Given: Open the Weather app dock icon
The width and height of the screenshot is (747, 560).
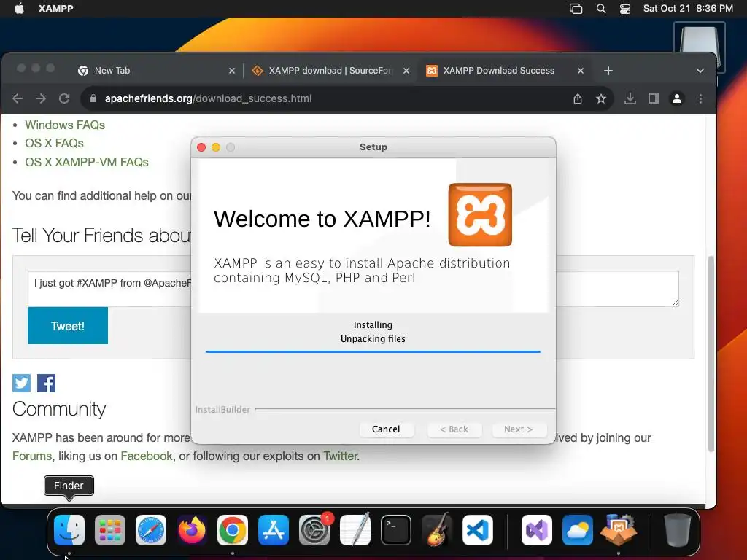Looking at the screenshot, I should point(578,530).
